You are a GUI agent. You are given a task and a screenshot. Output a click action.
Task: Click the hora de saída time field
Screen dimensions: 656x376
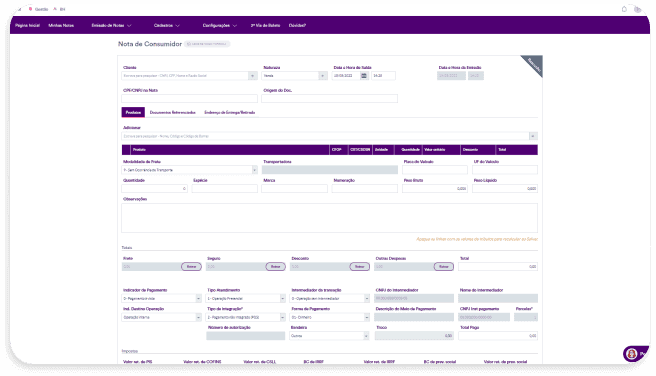[x=383, y=76]
